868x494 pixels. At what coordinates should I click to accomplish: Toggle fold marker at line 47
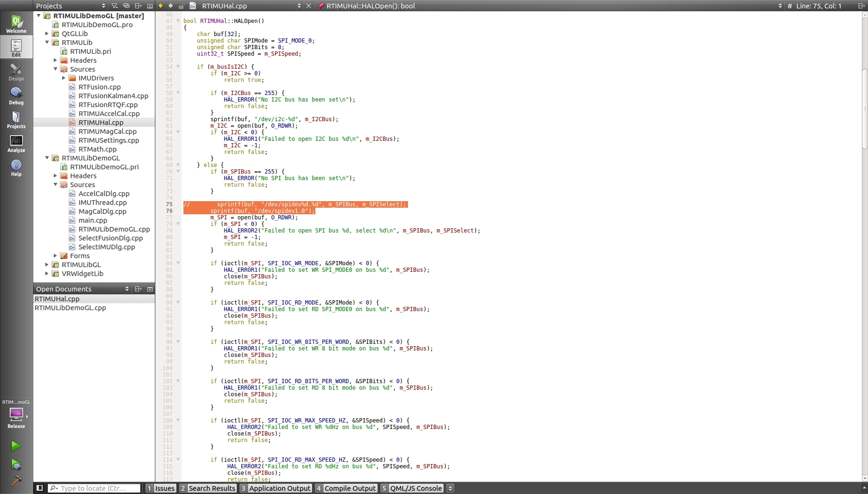[x=178, y=21]
